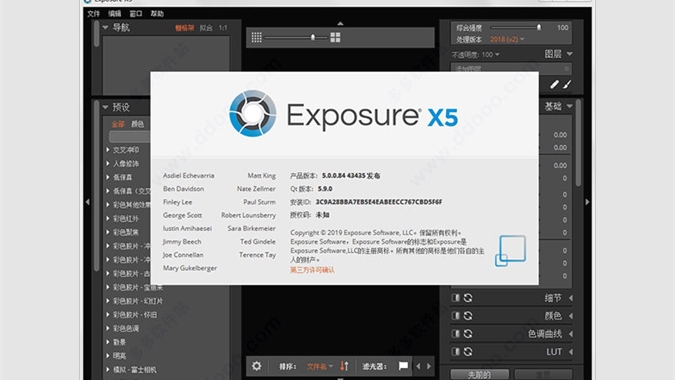Expand the 彩色色调 preset category
Screen dimensions: 675x380
126,328
